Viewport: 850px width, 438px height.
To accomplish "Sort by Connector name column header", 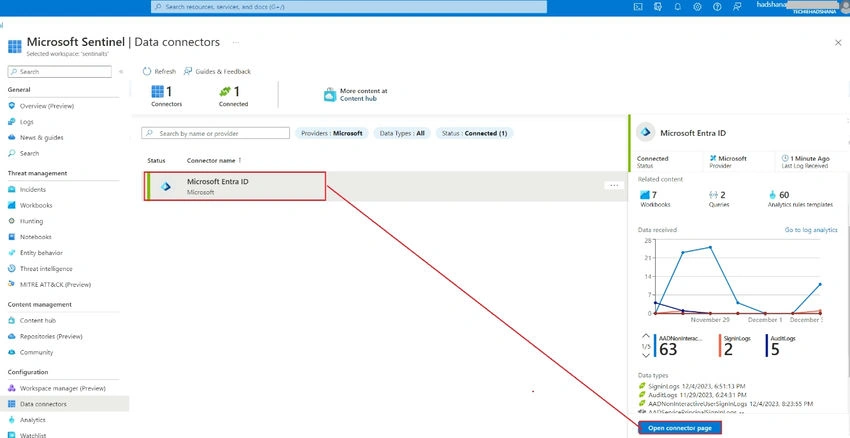I will 214,161.
